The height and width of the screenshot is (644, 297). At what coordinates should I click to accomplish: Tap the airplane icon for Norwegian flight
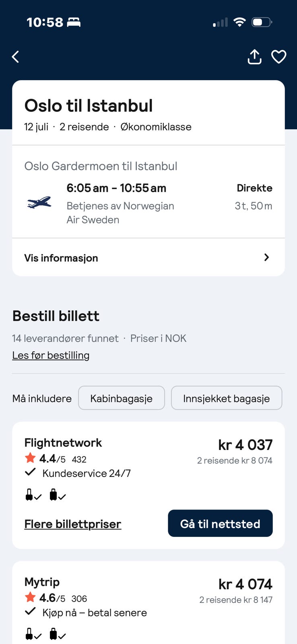click(x=39, y=203)
